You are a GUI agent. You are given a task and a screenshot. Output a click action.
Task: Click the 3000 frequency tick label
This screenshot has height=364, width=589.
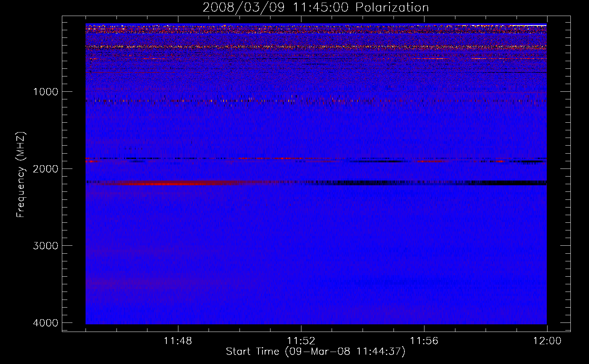[46, 246]
